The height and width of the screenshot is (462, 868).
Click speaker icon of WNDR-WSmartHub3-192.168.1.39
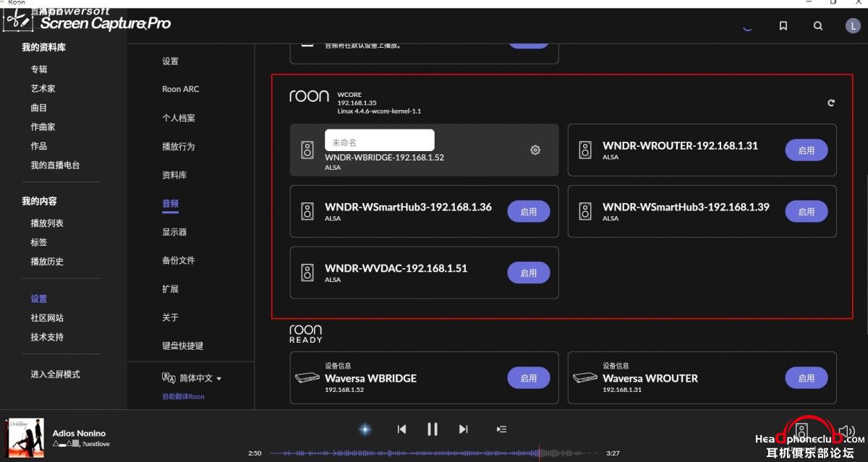click(585, 212)
